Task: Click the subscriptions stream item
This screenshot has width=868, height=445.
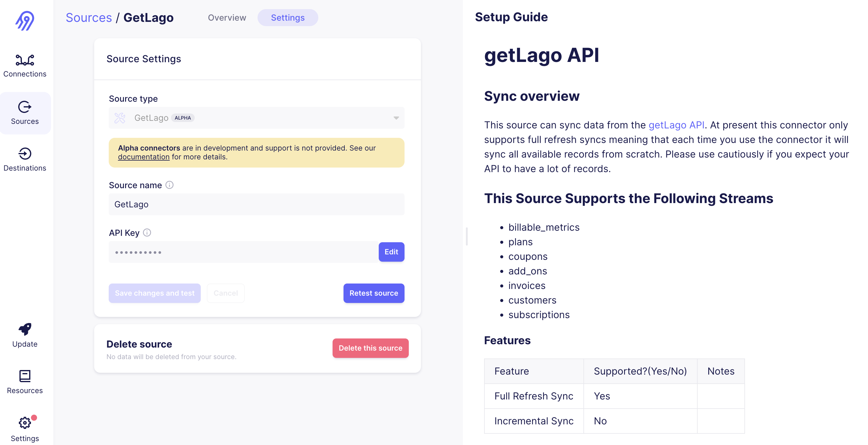Action: (x=539, y=315)
